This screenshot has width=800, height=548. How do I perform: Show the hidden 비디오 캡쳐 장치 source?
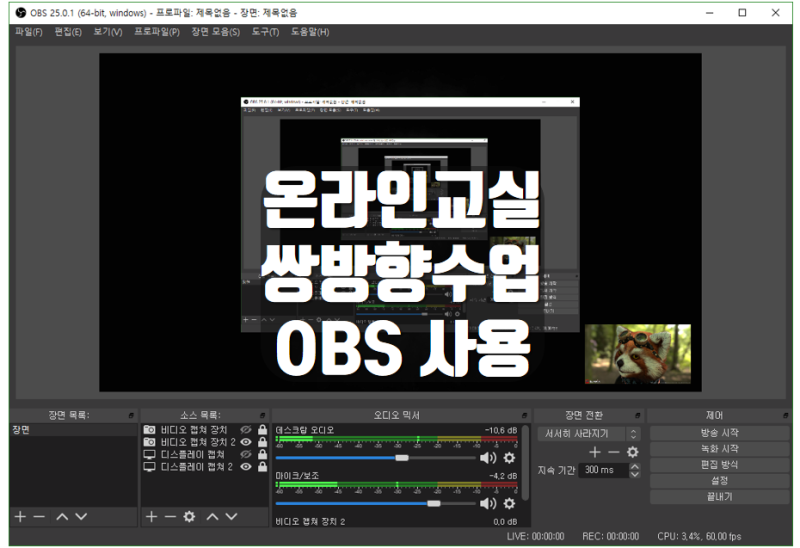pyautogui.click(x=246, y=430)
